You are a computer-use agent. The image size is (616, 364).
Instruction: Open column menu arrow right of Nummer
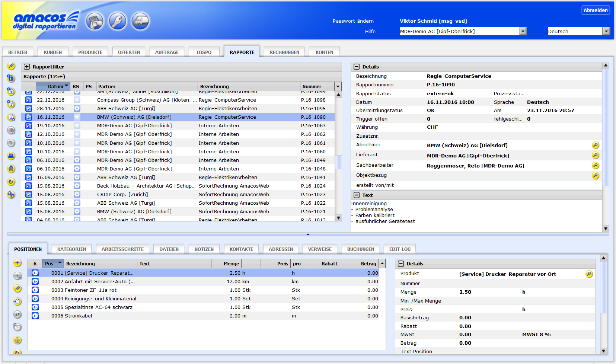pos(338,86)
